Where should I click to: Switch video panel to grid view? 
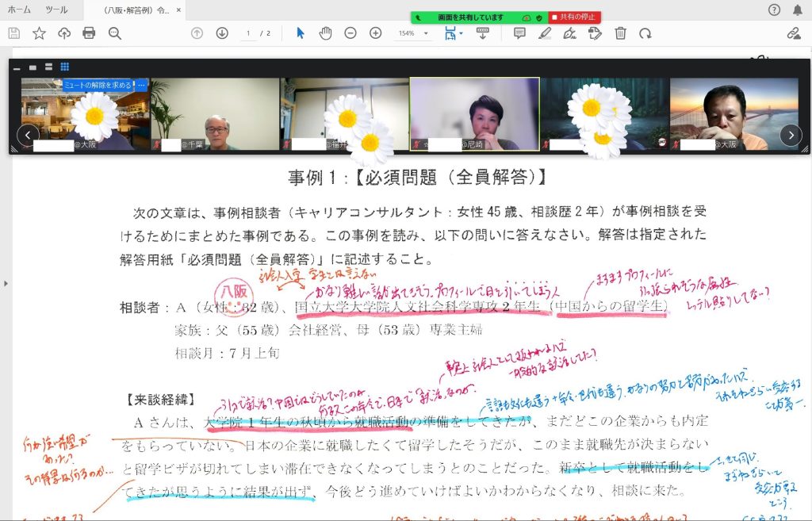click(65, 67)
